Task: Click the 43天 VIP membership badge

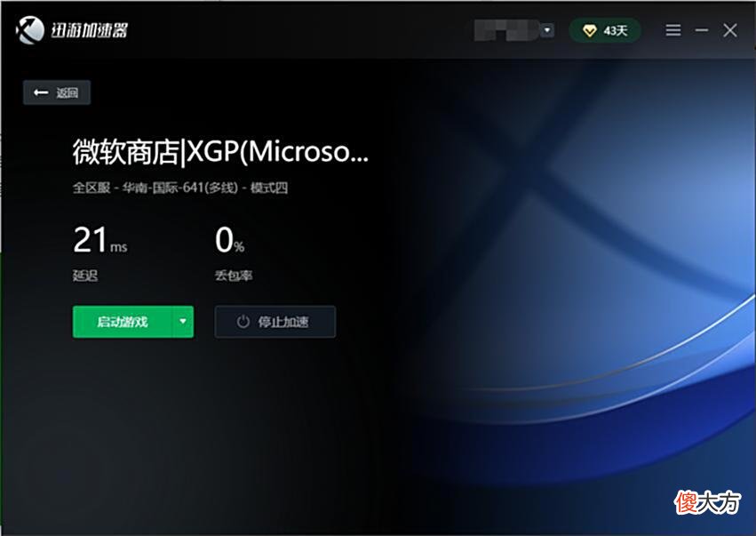Action: [605, 31]
